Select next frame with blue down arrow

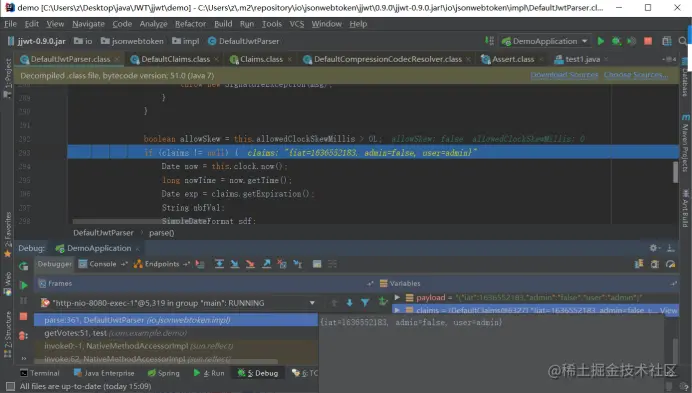350,303
